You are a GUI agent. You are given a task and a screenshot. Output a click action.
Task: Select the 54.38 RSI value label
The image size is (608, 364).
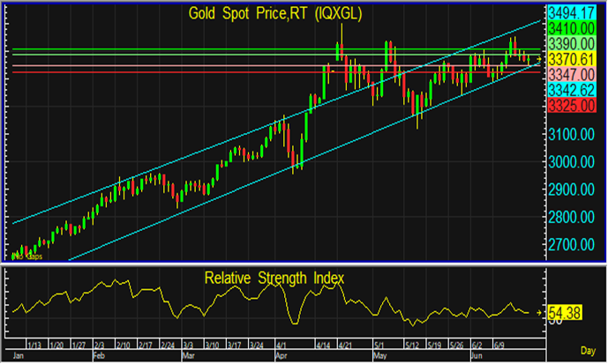pos(565,313)
